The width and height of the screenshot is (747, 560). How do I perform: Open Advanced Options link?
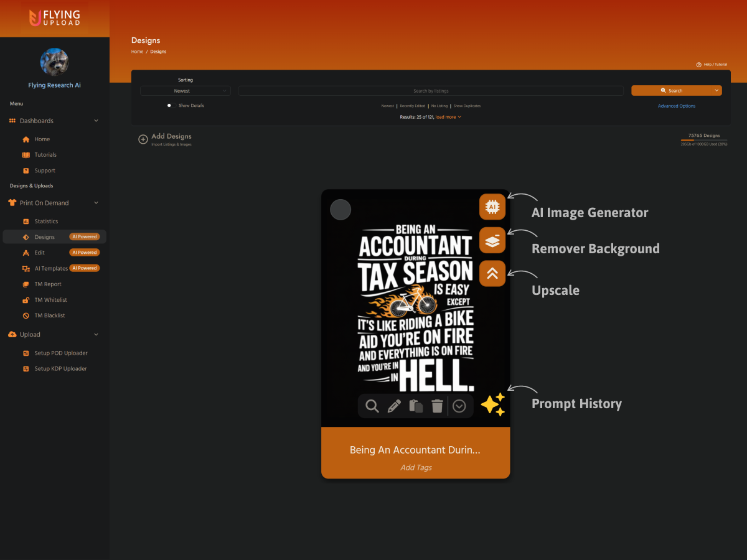coord(677,106)
